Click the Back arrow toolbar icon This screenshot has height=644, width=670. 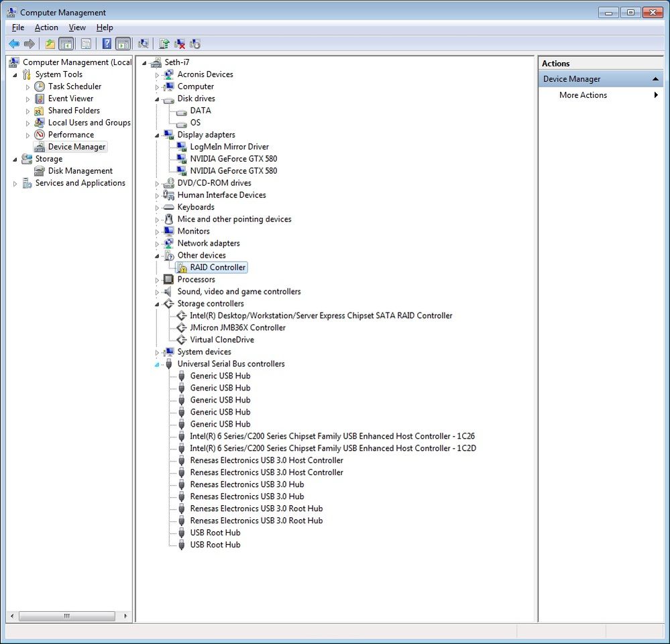[14, 44]
